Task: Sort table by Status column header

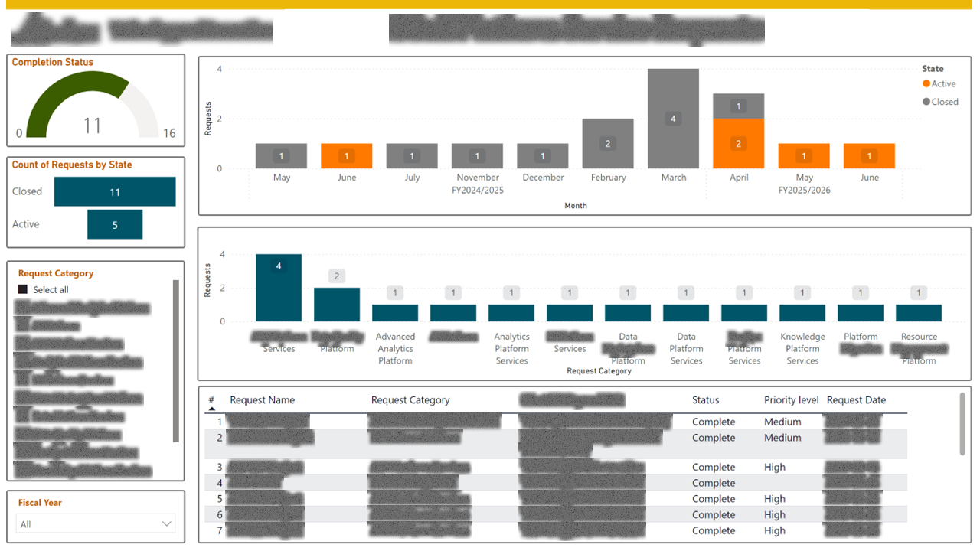Action: pyautogui.click(x=705, y=400)
